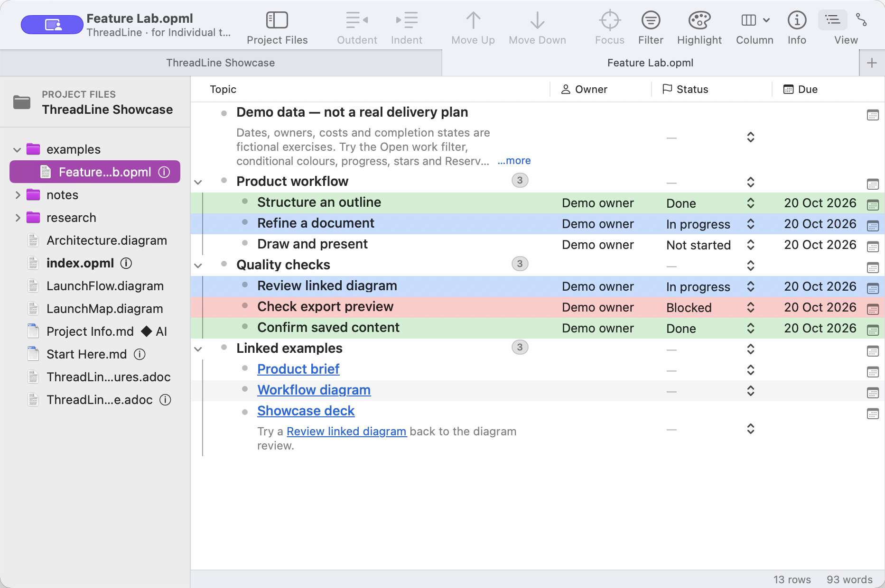Open calendar picker for Check export preview
Screen dimensions: 885x588
point(873,309)
